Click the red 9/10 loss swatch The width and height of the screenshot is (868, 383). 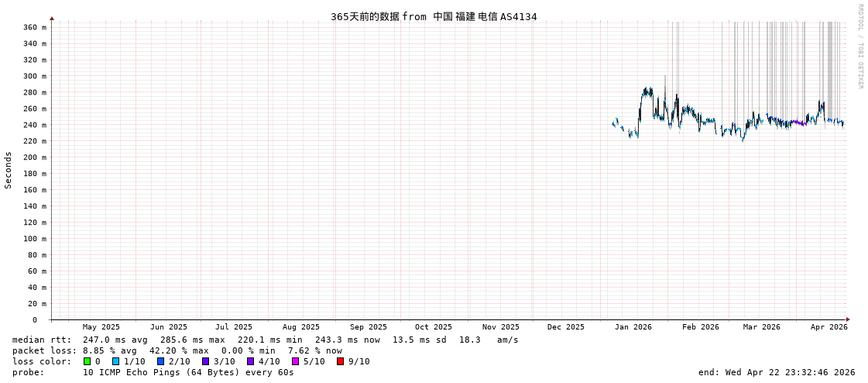341,361
